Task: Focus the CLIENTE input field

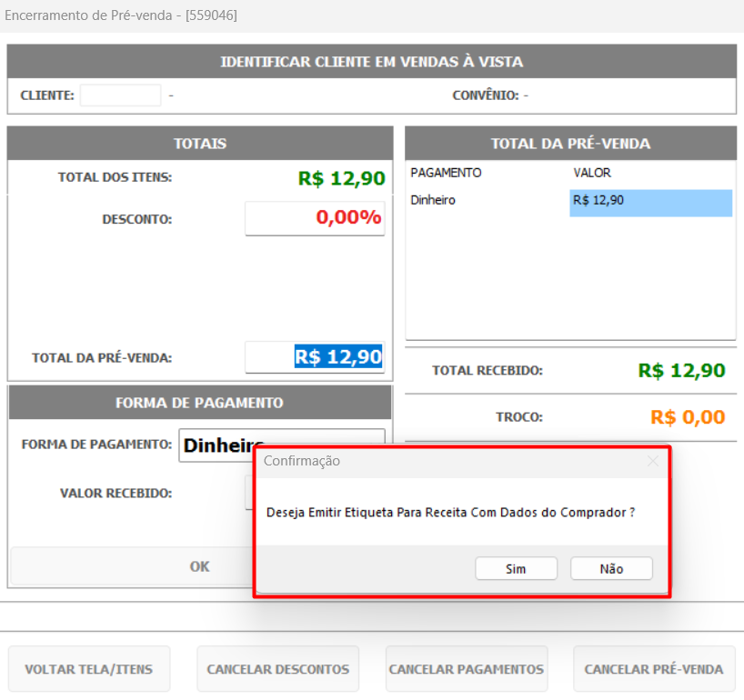Action: click(x=121, y=95)
